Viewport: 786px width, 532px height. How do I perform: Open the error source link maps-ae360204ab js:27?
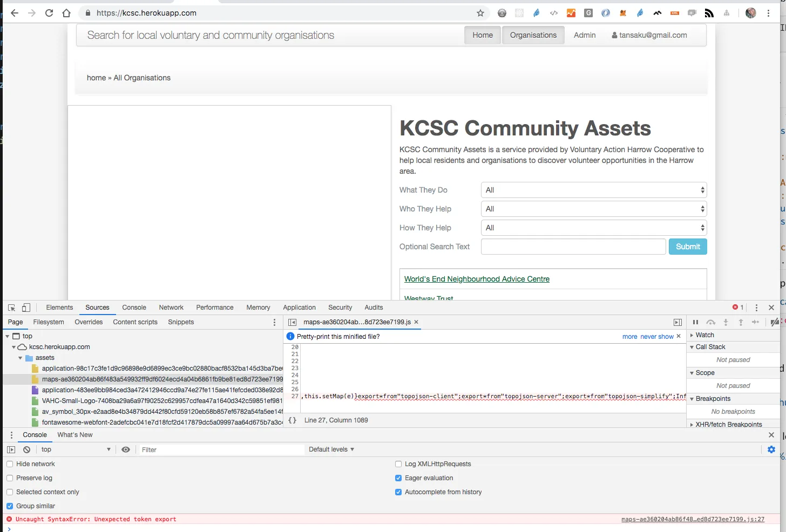(x=693, y=520)
